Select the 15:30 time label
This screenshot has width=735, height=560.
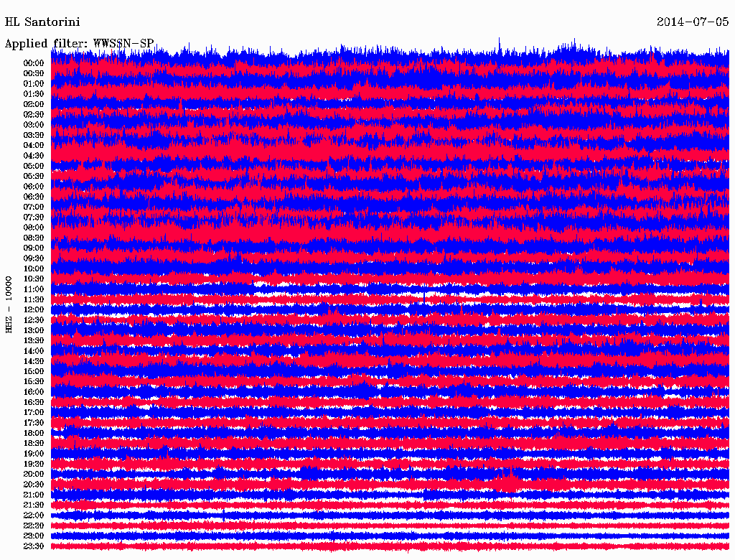point(34,382)
